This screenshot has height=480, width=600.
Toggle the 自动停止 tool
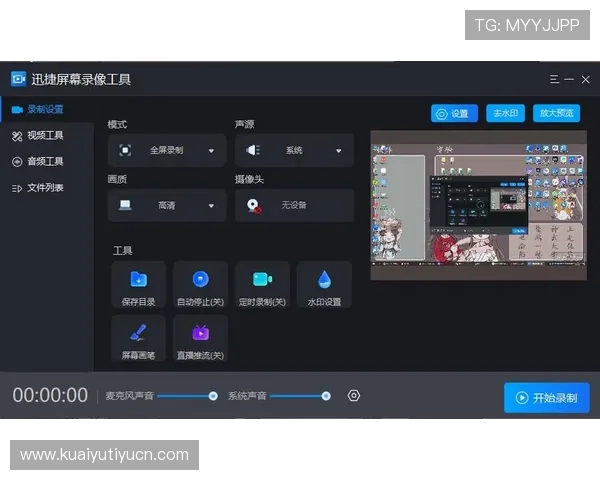coord(201,285)
